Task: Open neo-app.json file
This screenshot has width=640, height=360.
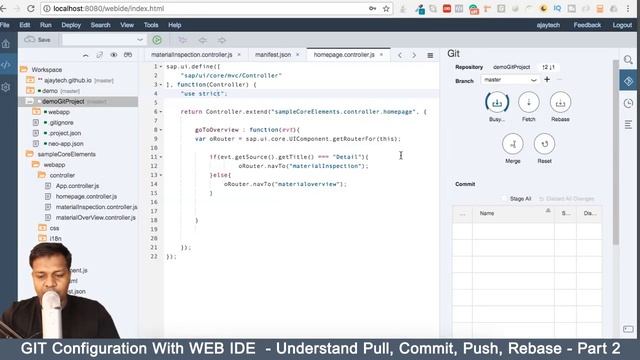Action: 65,144
